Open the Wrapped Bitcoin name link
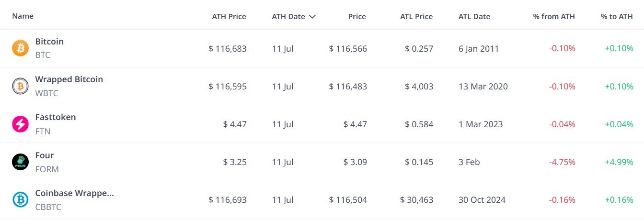This screenshot has height=220, width=644. (x=69, y=79)
